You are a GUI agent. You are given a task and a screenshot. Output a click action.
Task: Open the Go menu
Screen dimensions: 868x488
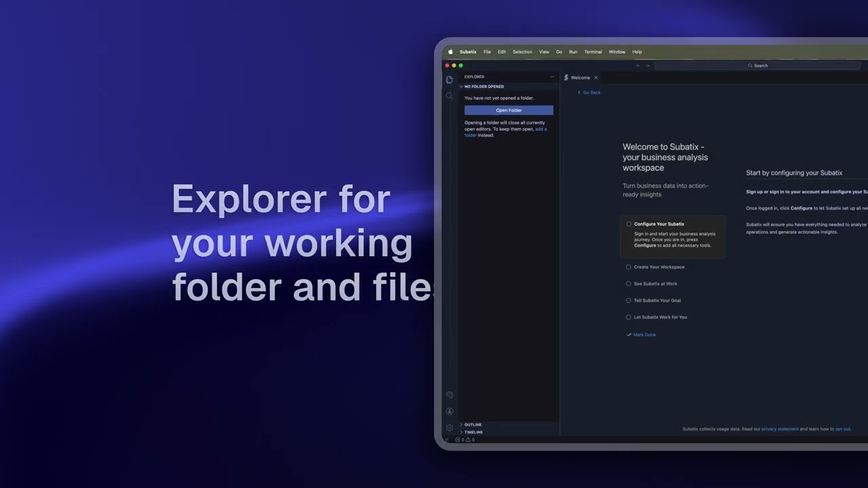(559, 52)
